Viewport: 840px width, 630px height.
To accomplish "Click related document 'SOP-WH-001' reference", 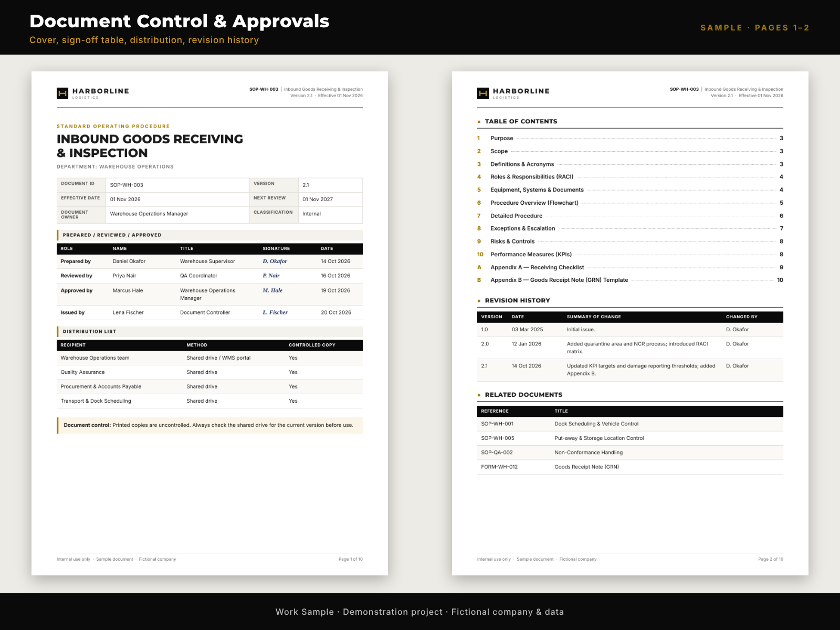I will pyautogui.click(x=497, y=424).
